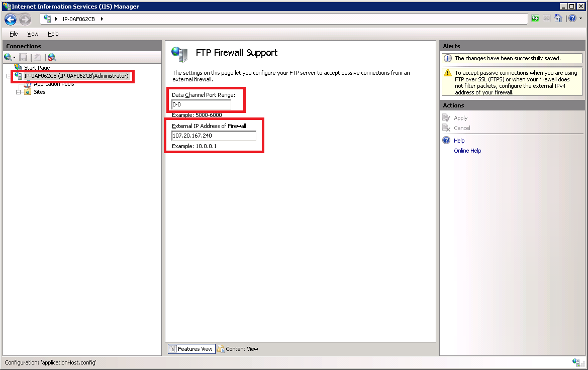This screenshot has height=370, width=588.
Task: Open the Help question mark icon in toolbar
Action: (572, 19)
